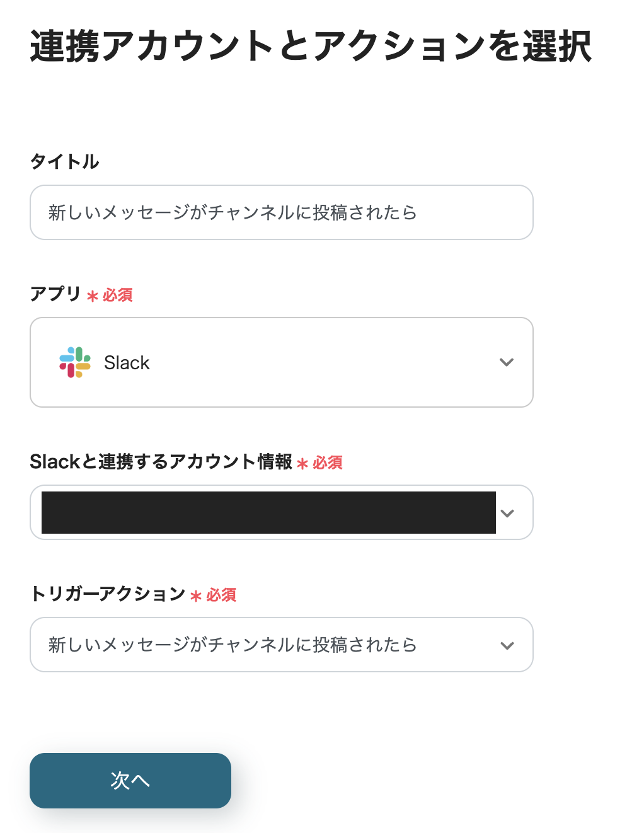Screen dimensions: 644x833
Task: Click the red asterisk beside アカウント情報
Action: (x=302, y=464)
